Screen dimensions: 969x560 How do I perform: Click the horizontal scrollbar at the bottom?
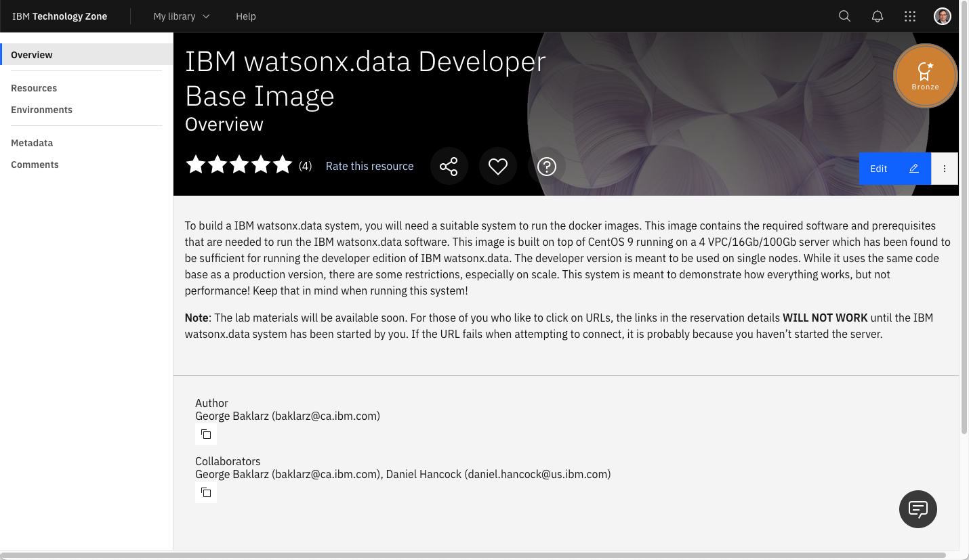tap(473, 555)
